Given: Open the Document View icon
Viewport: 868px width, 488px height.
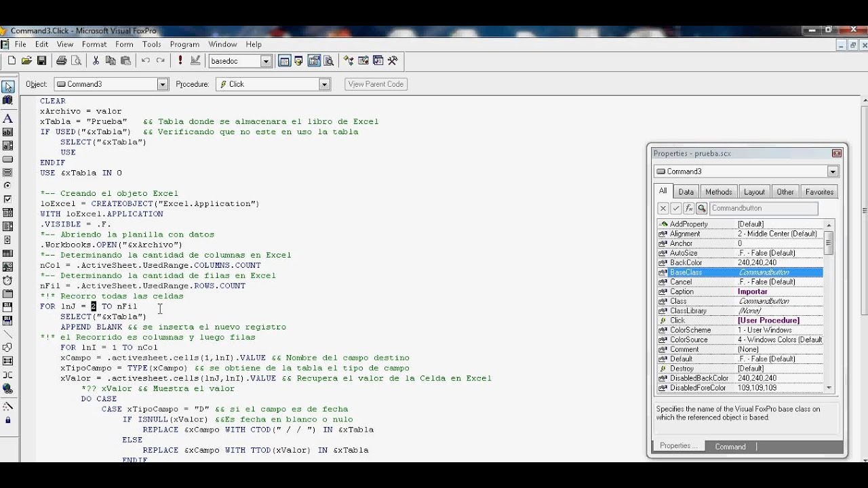Looking at the screenshot, I should point(330,61).
